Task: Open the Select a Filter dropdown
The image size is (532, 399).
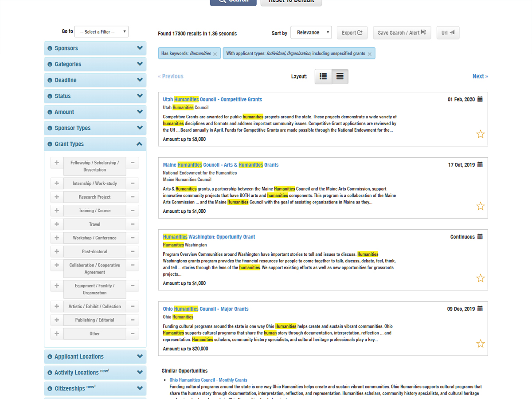Action: click(x=102, y=32)
